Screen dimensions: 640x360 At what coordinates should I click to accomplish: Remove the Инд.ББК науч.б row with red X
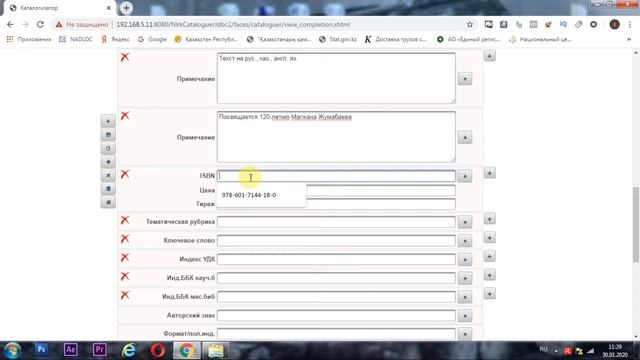coord(125,276)
